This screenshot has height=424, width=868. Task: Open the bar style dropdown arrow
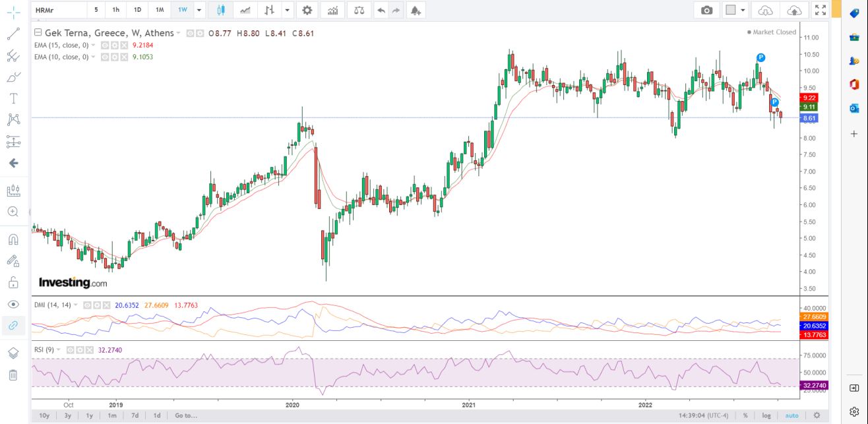(288, 10)
